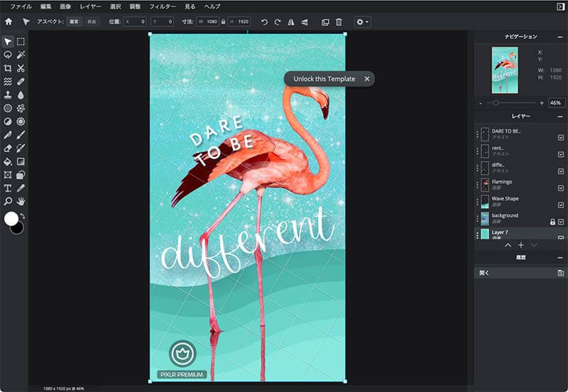The height and width of the screenshot is (392, 568).
Task: Open the フィルター menu
Action: pos(163,6)
